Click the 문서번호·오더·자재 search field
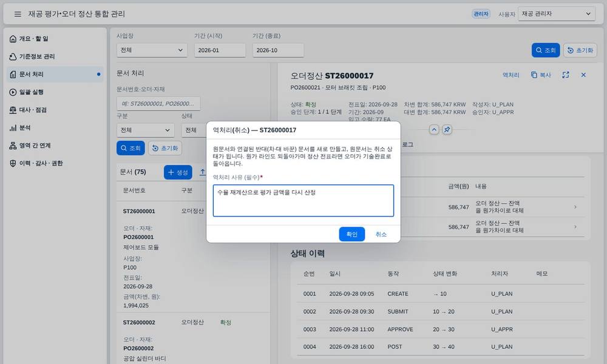Viewport: 607px width, 364px height. 158,104
